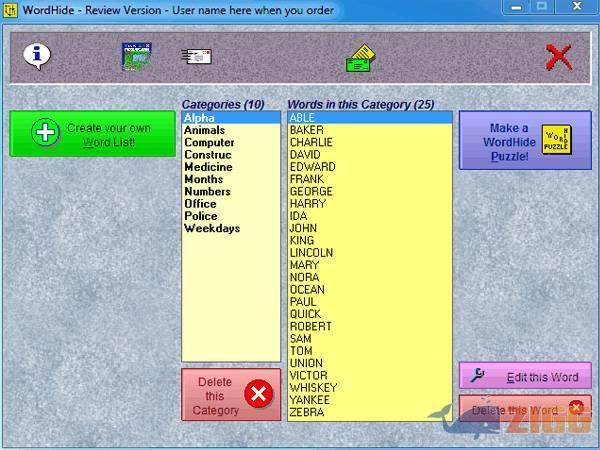Pick the Medicine category from the list

coord(208,167)
